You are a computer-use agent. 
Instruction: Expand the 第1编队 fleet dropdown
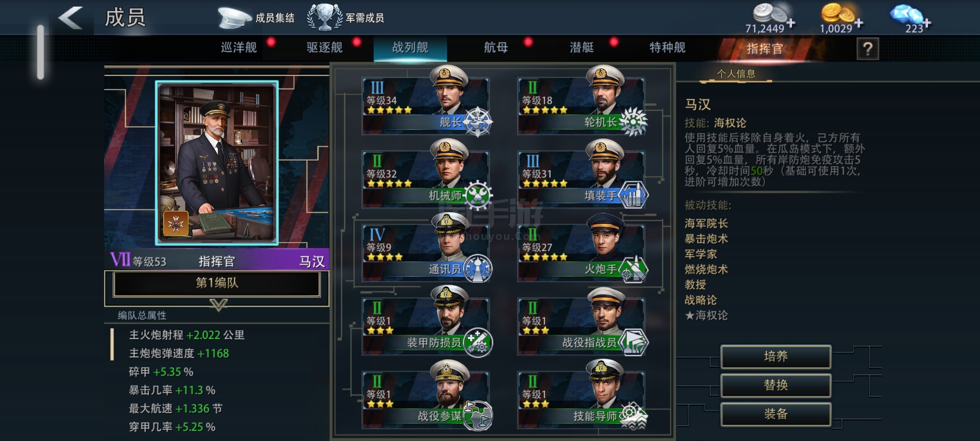[217, 283]
